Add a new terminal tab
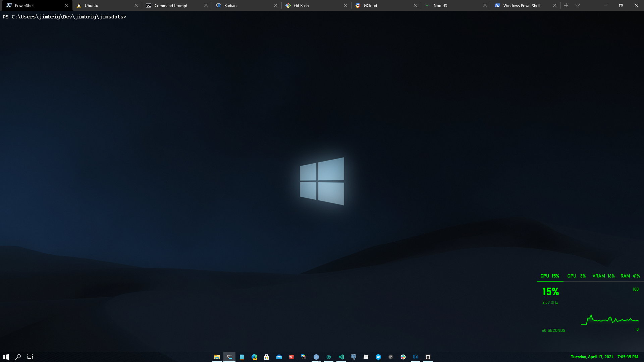Image resolution: width=644 pixels, height=362 pixels. 566,5
